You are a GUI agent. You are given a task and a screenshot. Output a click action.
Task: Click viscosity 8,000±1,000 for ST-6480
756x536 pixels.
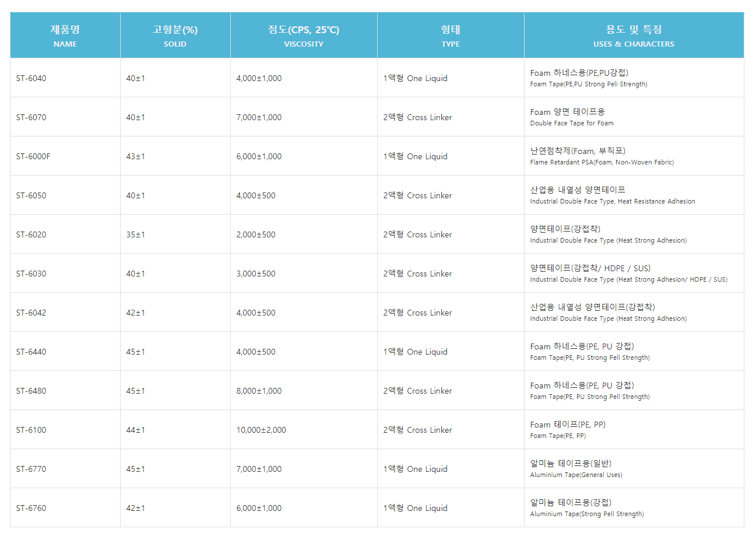[259, 391]
